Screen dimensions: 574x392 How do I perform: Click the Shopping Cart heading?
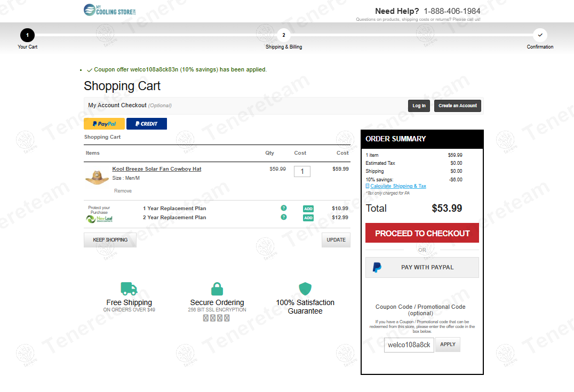coord(122,86)
